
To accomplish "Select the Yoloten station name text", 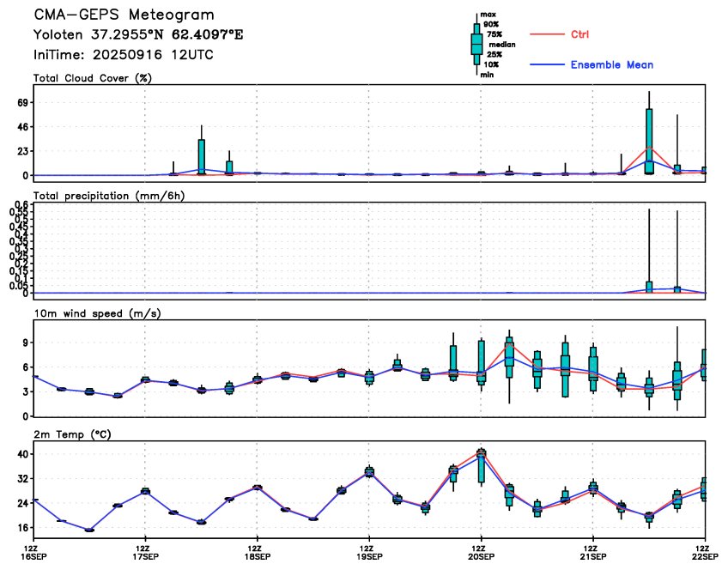I will click(58, 35).
